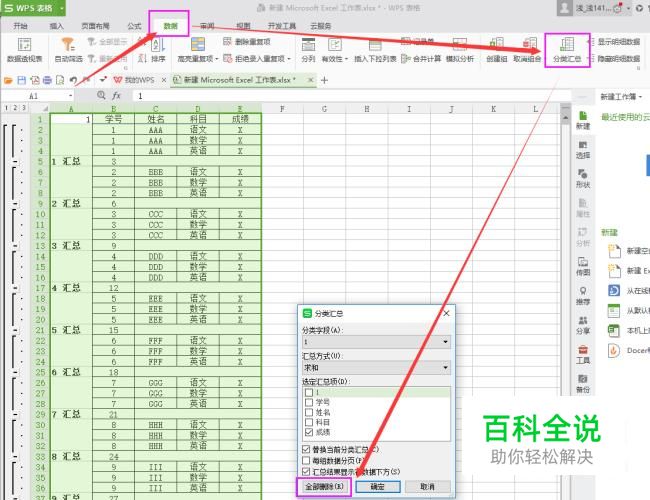Click 显示明细数据 show detail

click(615, 41)
